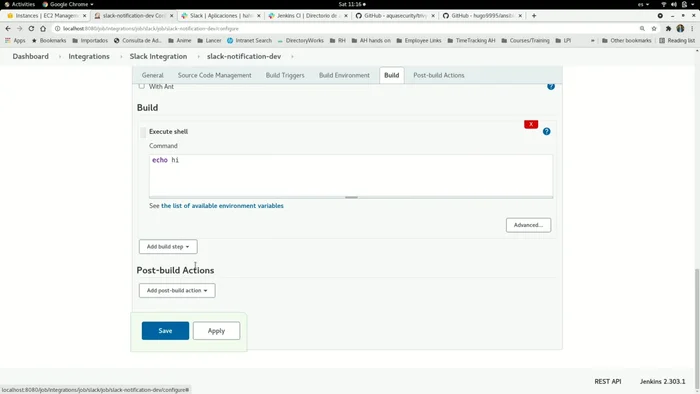
Task: Focus the Chrome address bar
Action: pos(348,29)
